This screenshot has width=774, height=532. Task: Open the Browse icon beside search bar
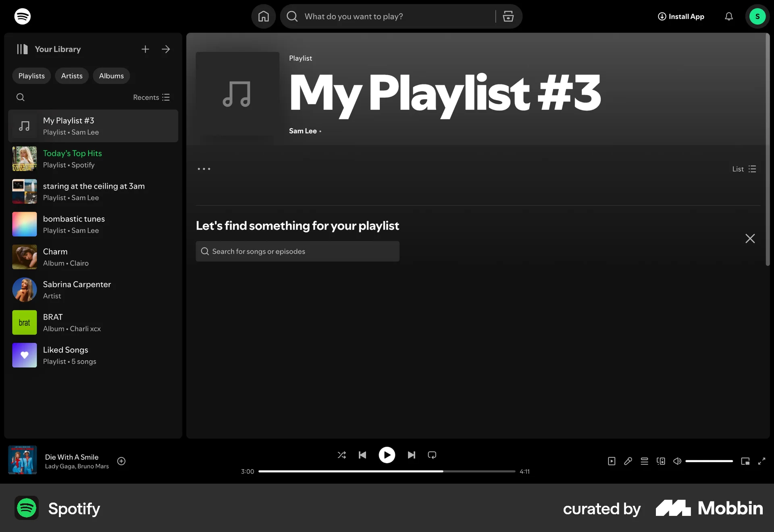coord(508,16)
